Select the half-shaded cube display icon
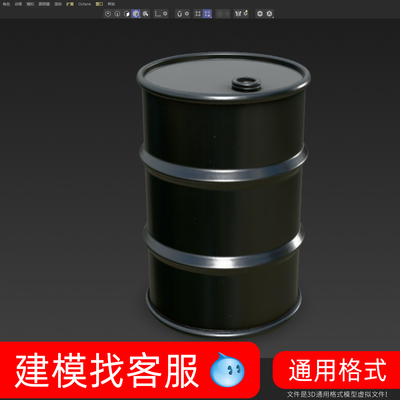The height and width of the screenshot is (400, 400). tap(127, 14)
